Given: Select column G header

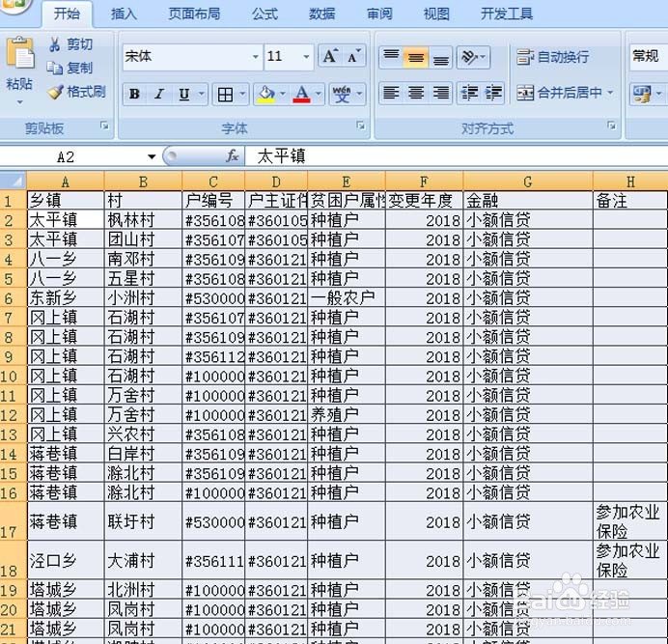Looking at the screenshot, I should 528,182.
